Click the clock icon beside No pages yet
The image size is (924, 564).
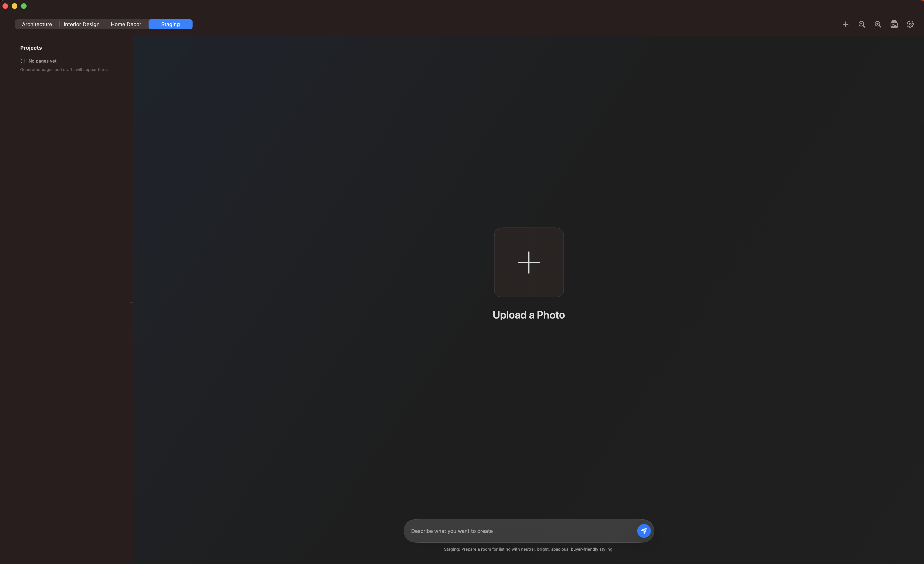click(23, 61)
